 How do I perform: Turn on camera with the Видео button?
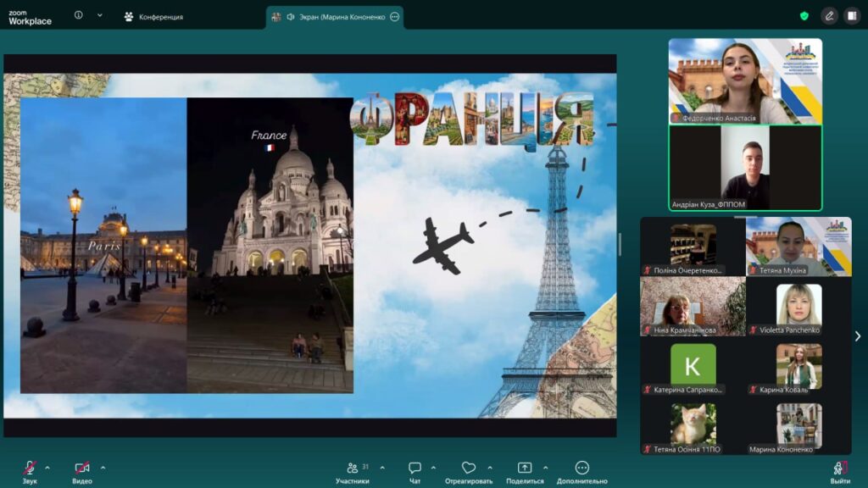click(x=82, y=469)
